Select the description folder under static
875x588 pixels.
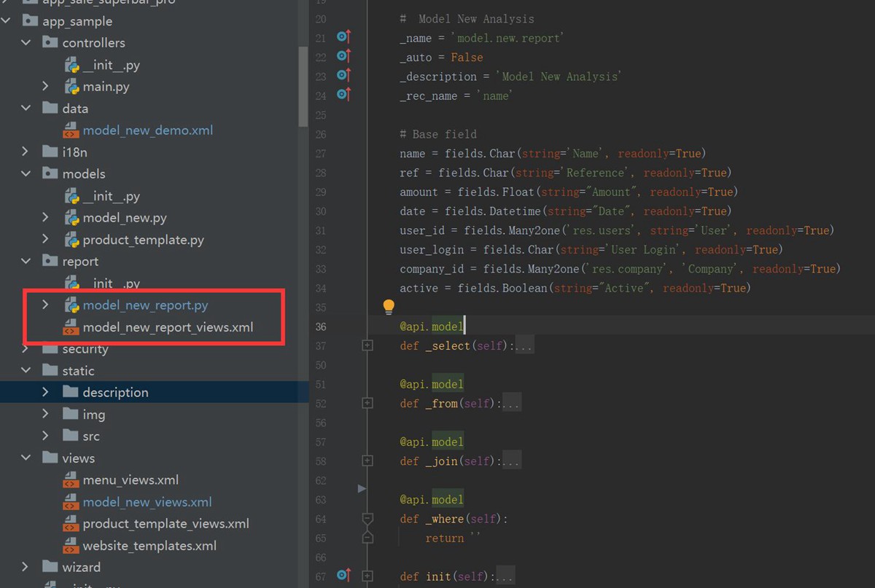pos(115,393)
